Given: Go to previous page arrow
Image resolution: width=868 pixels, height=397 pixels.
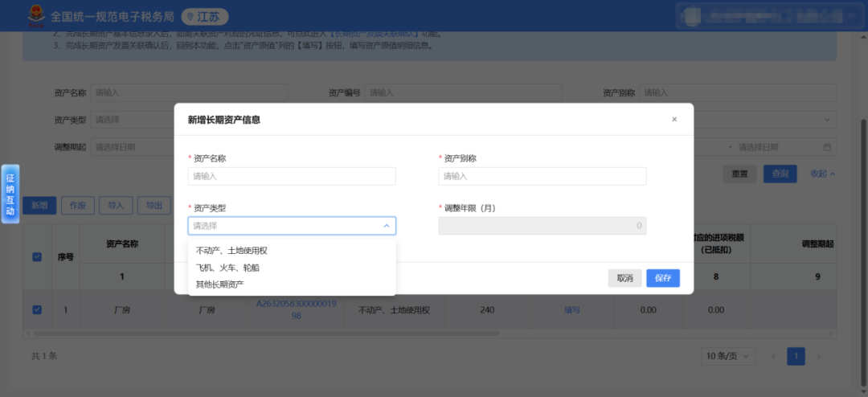Looking at the screenshot, I should tap(773, 356).
